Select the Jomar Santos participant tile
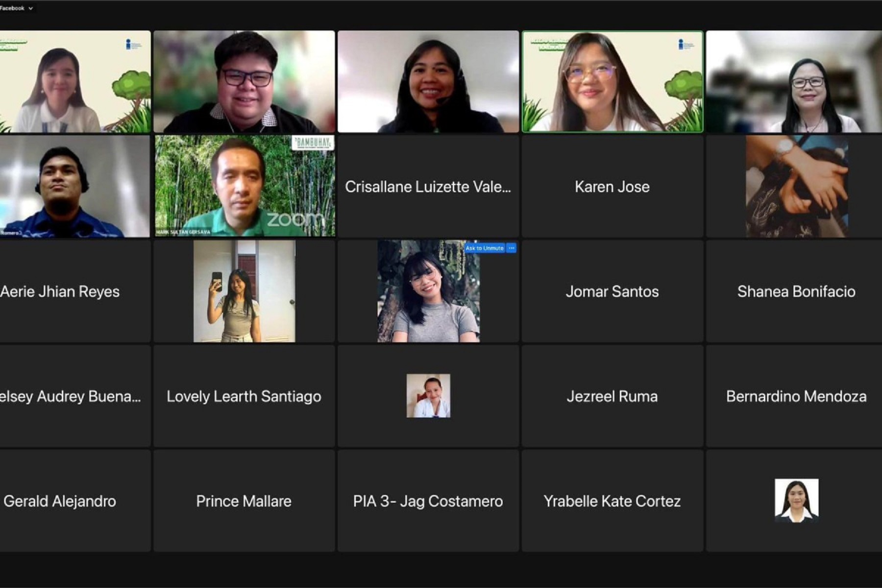Screen dimensions: 882x588 [x=612, y=291]
